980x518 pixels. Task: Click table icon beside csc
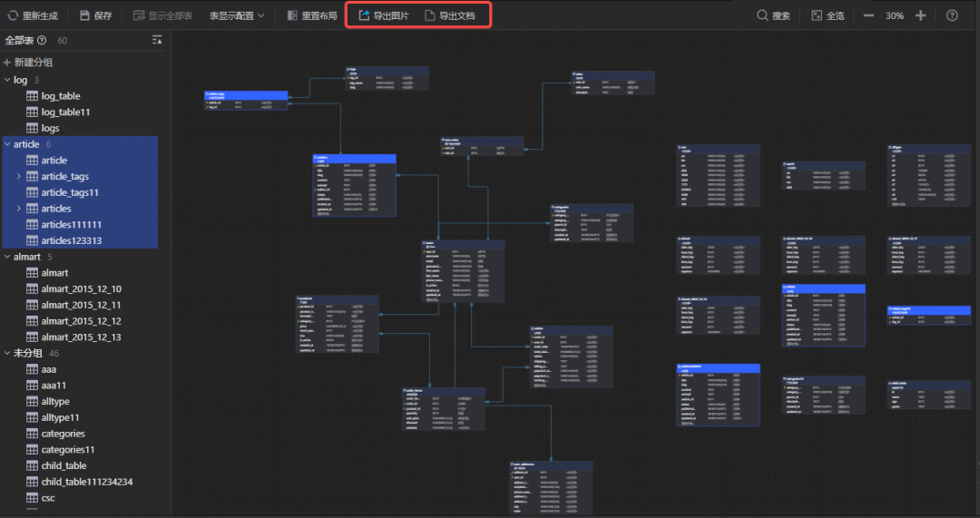coord(32,498)
